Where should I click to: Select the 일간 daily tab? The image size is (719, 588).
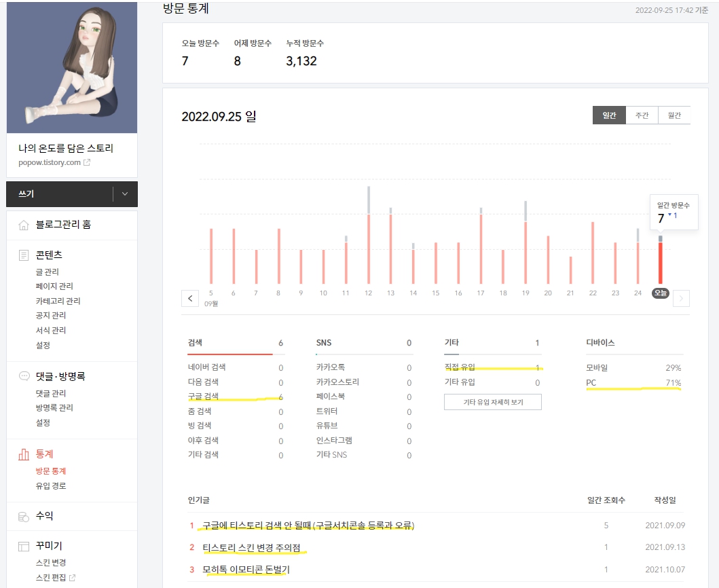pyautogui.click(x=609, y=115)
